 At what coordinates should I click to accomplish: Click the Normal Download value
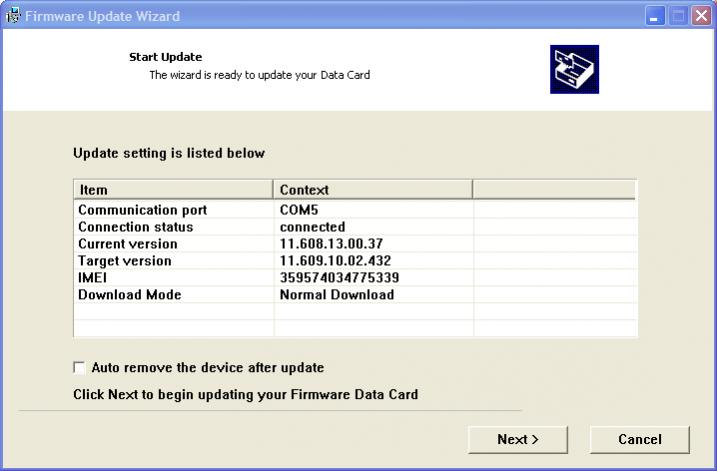coord(336,295)
